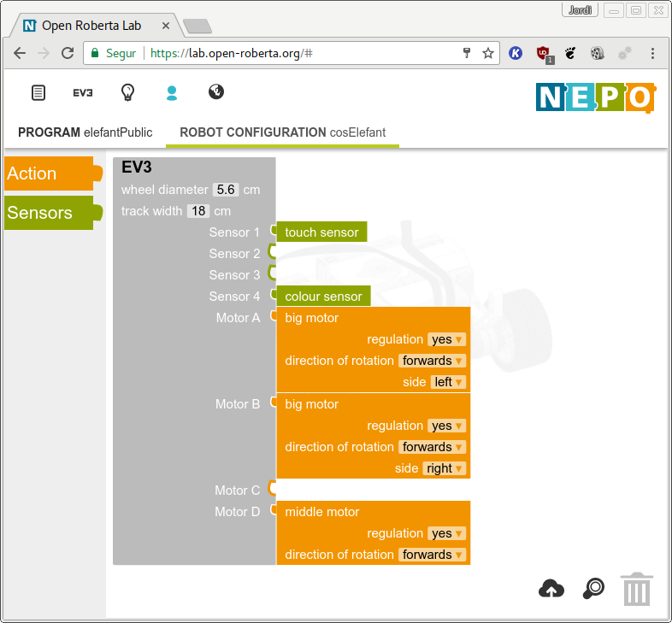Click wheel diameter value 5.6 field
The height and width of the screenshot is (623, 672).
(x=226, y=190)
